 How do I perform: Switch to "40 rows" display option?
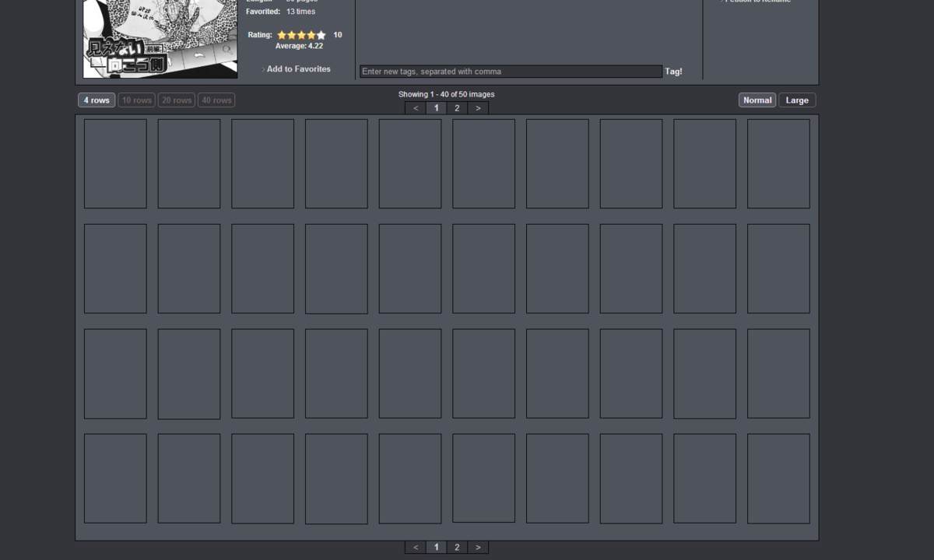click(x=216, y=100)
